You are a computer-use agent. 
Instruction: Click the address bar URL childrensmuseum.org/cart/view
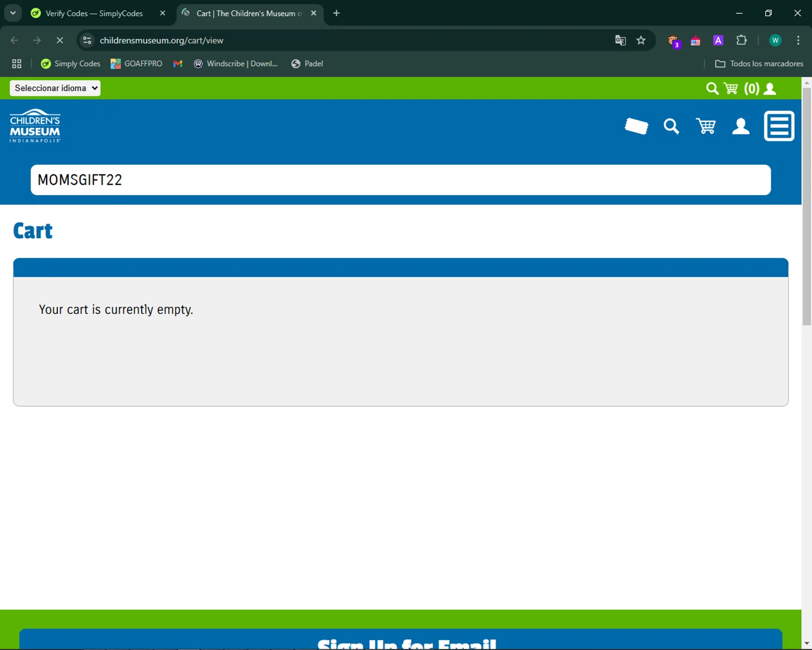pyautogui.click(x=161, y=40)
